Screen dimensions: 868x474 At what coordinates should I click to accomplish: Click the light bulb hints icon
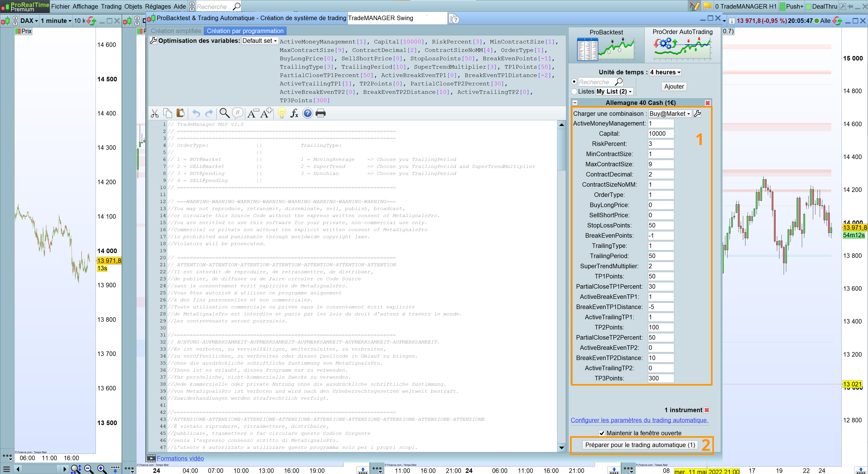click(282, 114)
